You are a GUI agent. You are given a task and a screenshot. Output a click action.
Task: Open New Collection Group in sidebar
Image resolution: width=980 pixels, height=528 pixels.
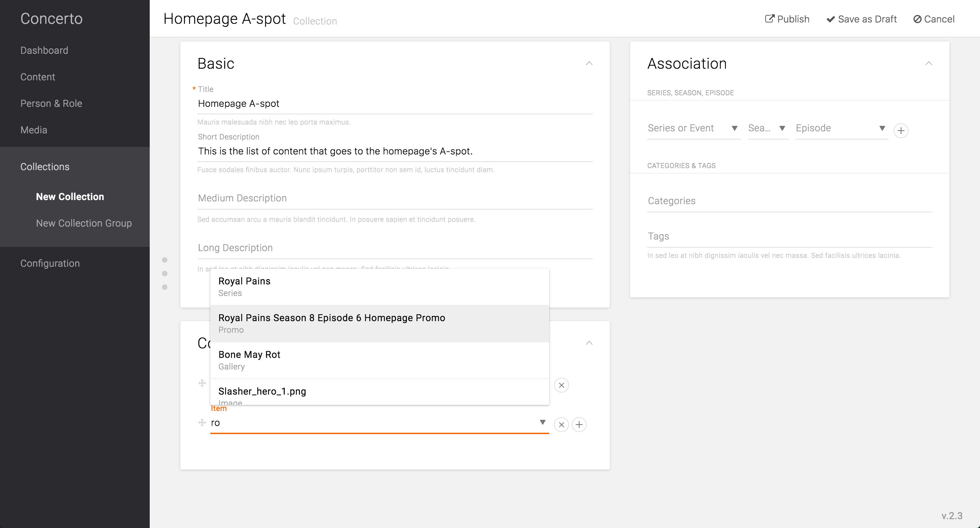coord(84,223)
